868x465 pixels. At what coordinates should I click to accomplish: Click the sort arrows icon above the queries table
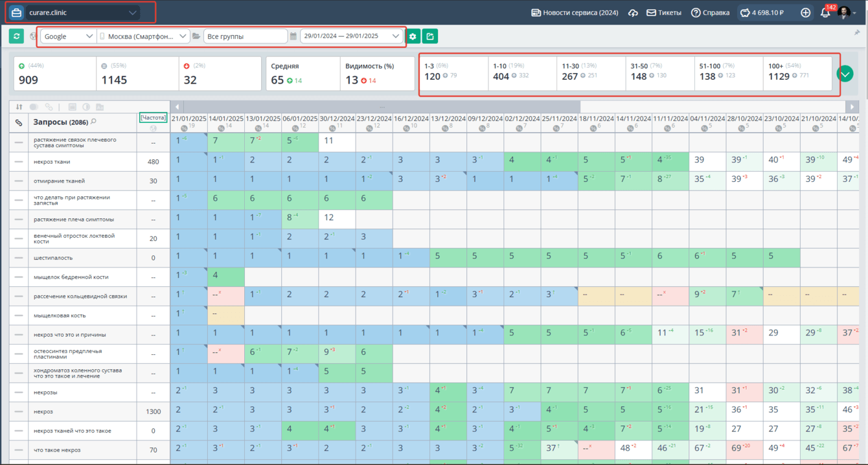tap(19, 107)
